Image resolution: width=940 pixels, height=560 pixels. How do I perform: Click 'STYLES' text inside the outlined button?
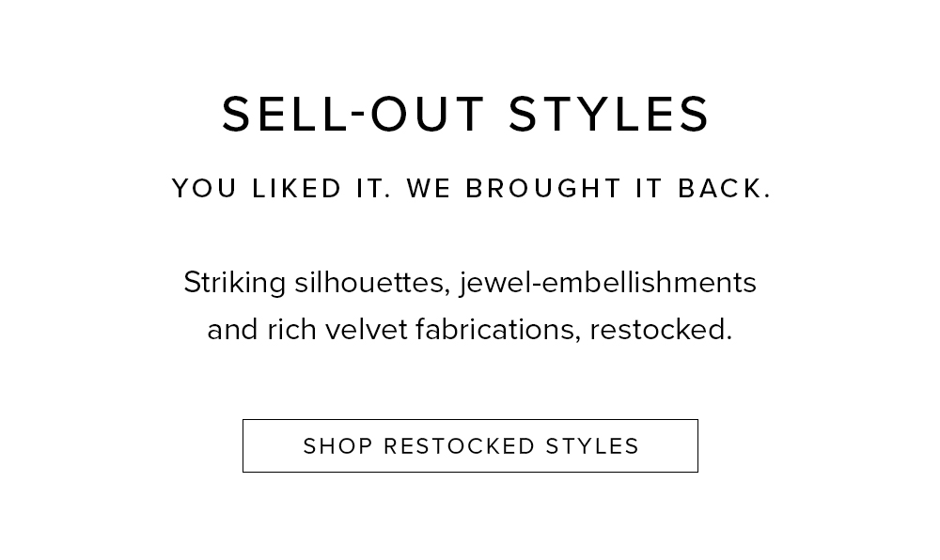(x=592, y=446)
